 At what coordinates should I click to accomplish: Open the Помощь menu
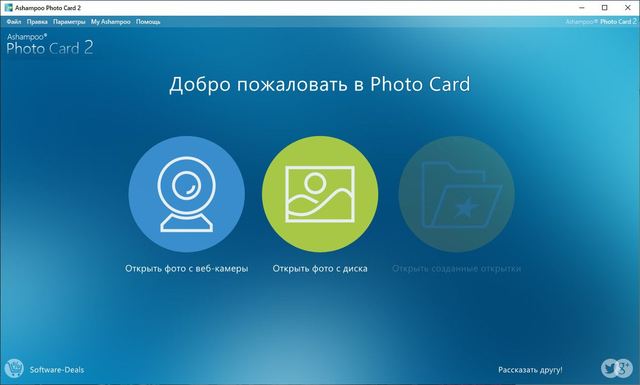click(x=148, y=22)
